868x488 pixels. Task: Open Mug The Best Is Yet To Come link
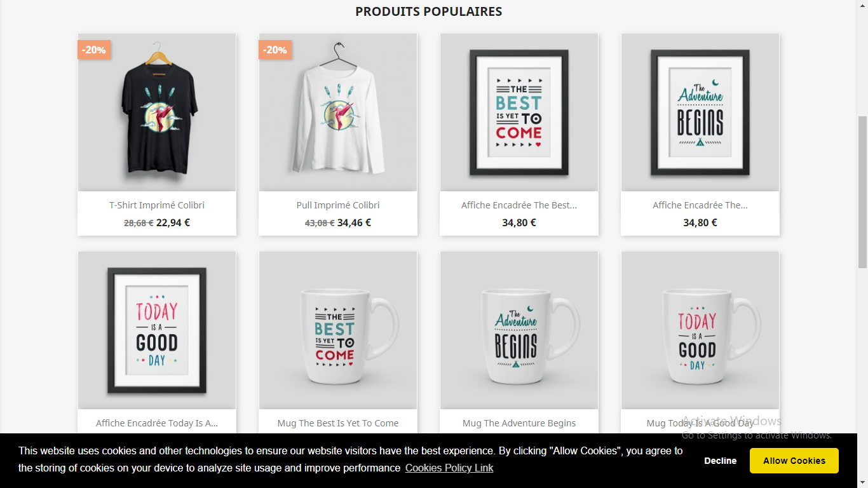pyautogui.click(x=338, y=423)
